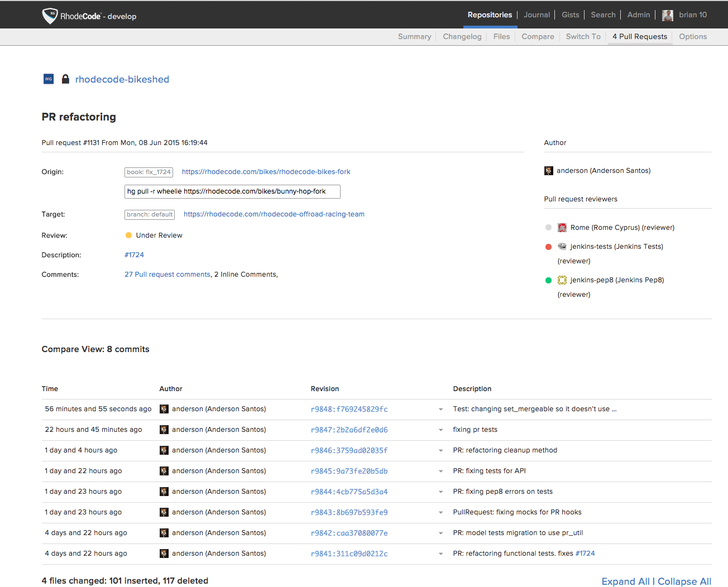Click red status dot beside jenkins-tests

(x=548, y=247)
